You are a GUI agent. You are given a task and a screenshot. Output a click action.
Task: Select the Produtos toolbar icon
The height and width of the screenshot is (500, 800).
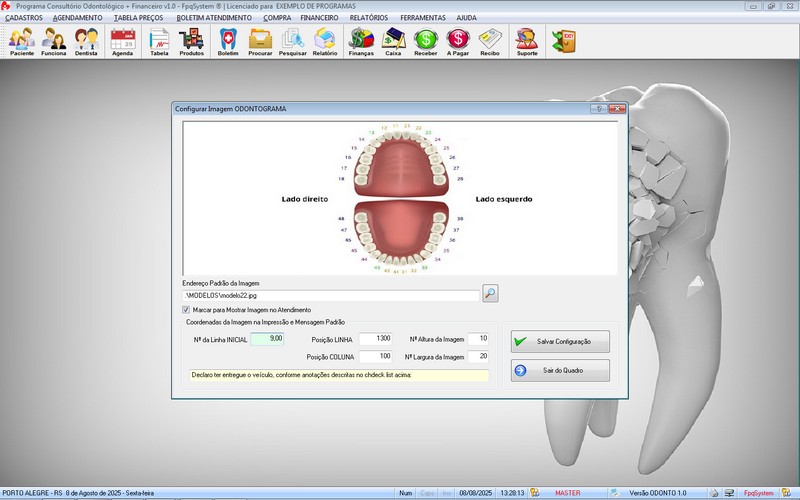(x=191, y=41)
